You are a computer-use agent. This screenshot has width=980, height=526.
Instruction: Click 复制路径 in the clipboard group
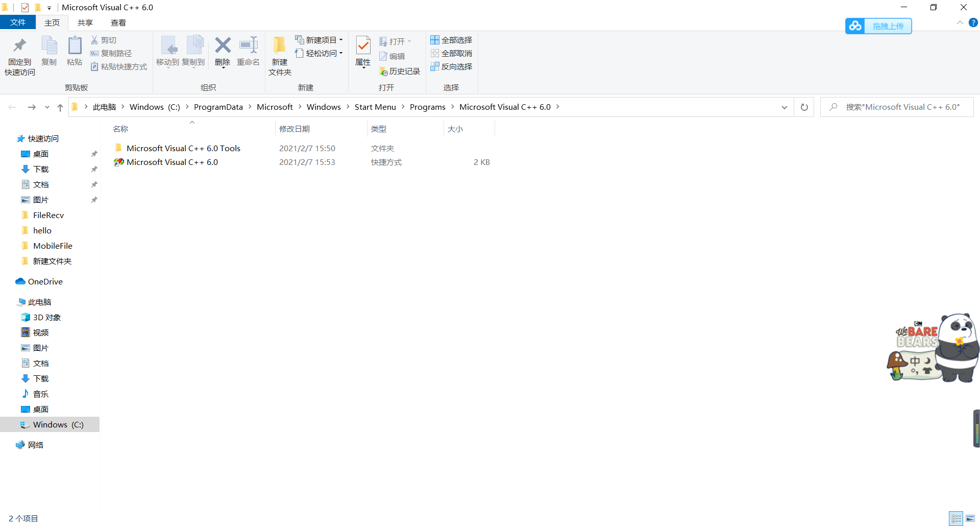pos(111,53)
